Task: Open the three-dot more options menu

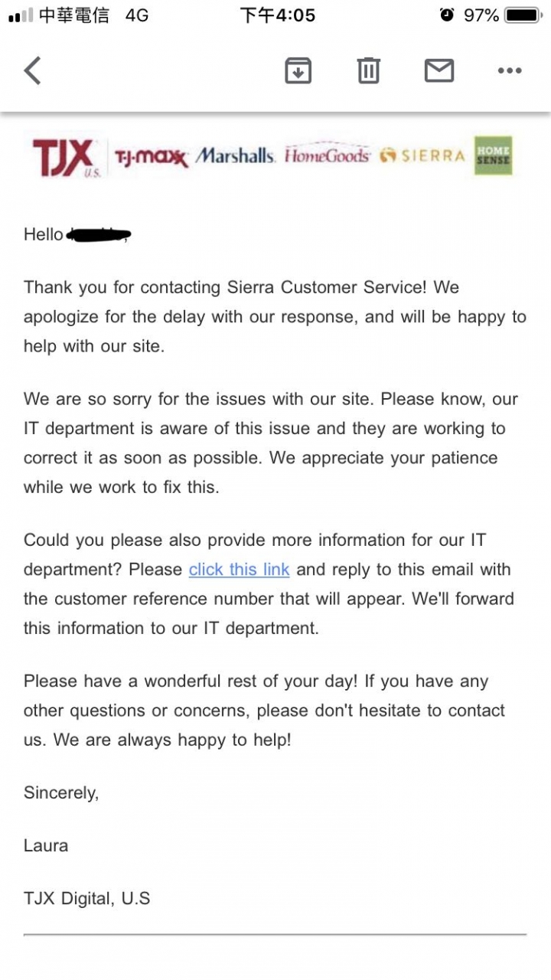Action: (510, 70)
